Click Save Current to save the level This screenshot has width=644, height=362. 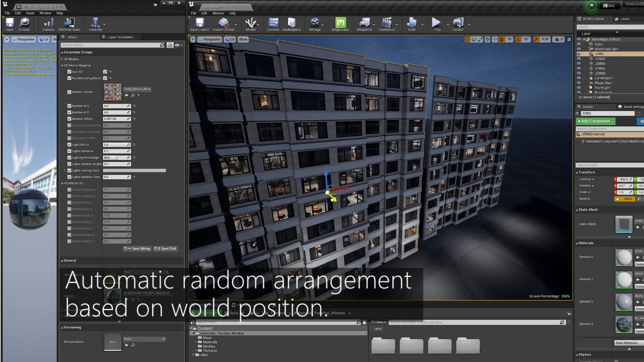tap(199, 23)
